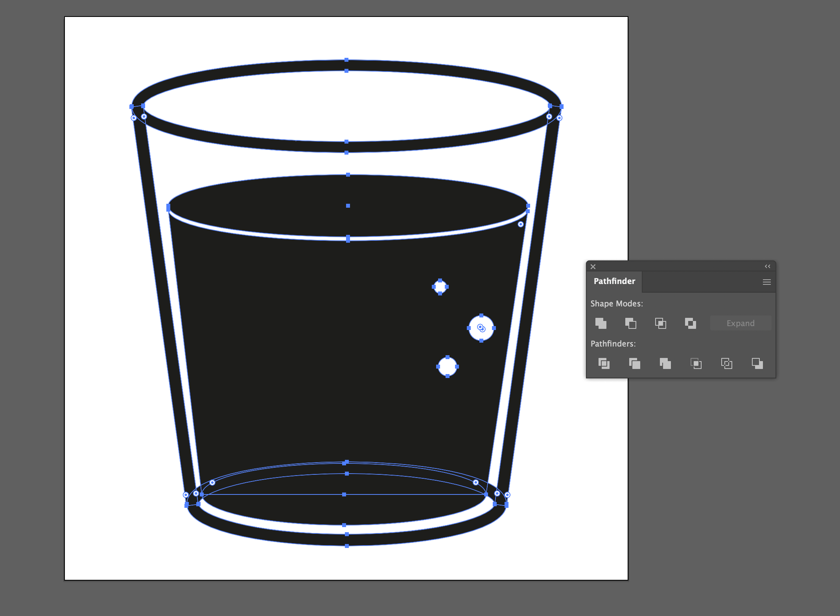Click the Intersect shape mode icon
Image resolution: width=840 pixels, height=616 pixels.
tap(661, 323)
